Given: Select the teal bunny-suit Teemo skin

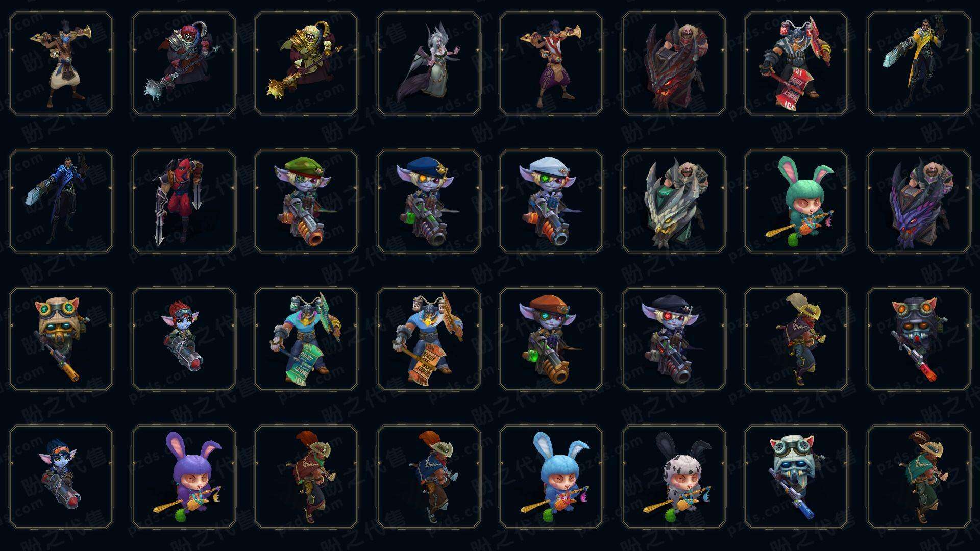Looking at the screenshot, I should point(796,201).
